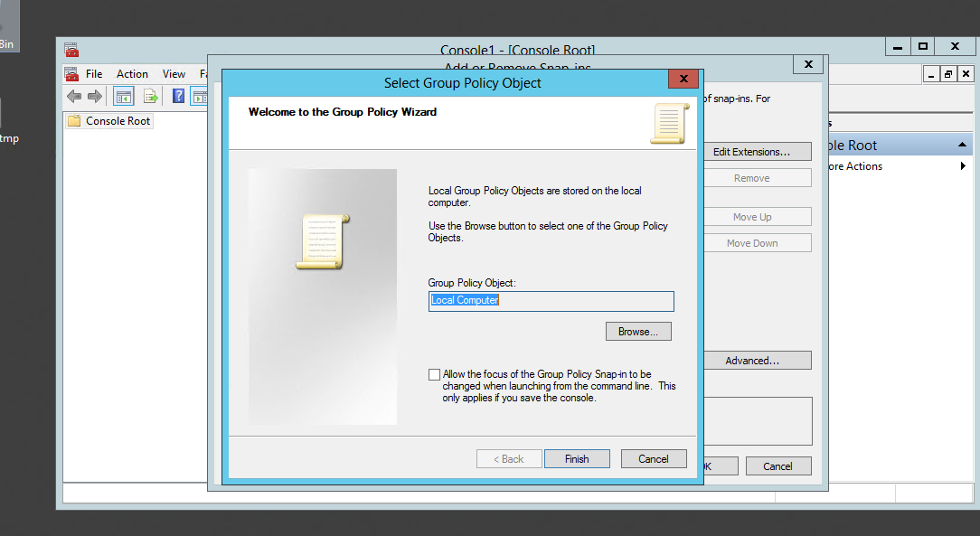Enable the allow focus change checkbox

click(434, 374)
